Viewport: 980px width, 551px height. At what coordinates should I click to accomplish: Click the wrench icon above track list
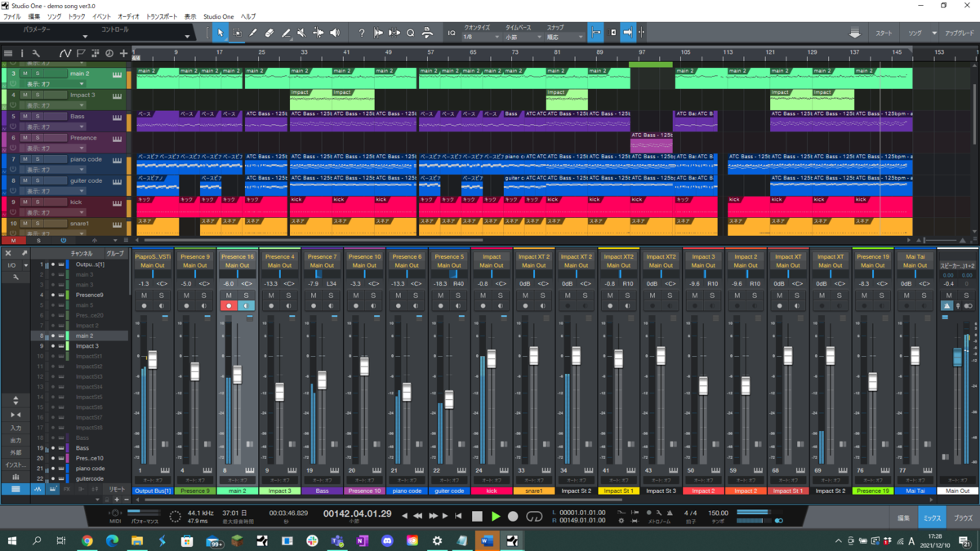point(36,54)
